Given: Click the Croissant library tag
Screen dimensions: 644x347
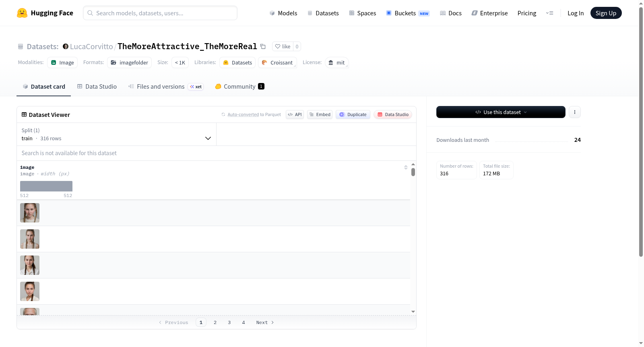Looking at the screenshot, I should [277, 62].
